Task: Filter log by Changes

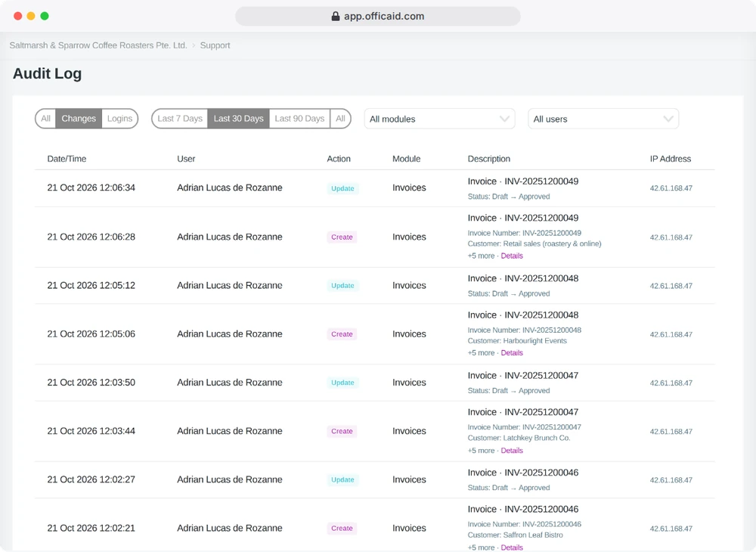Action: point(79,119)
